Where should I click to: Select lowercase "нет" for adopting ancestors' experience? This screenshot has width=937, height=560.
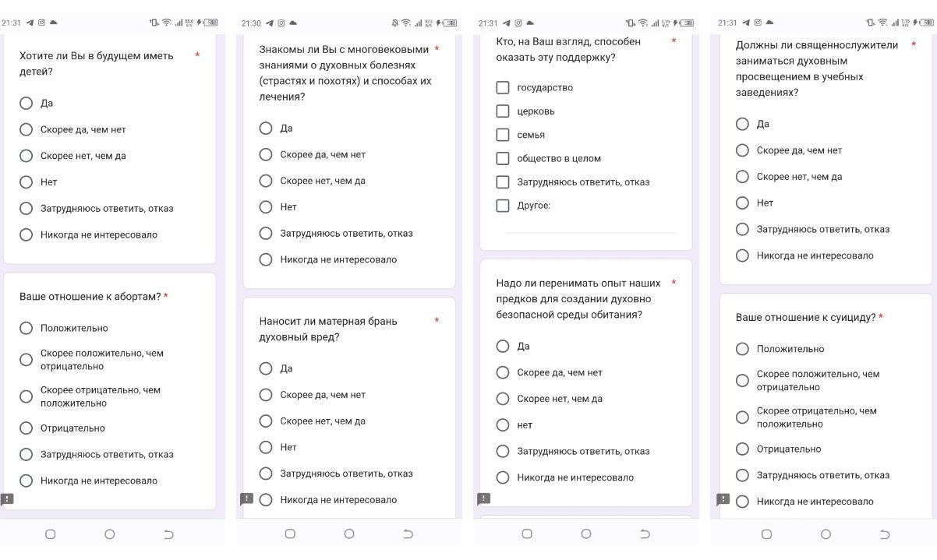tap(503, 425)
